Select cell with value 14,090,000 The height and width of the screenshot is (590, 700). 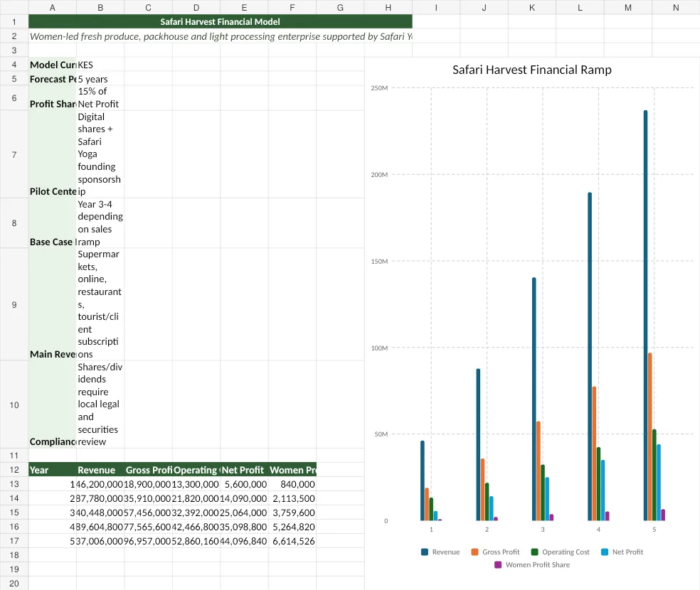[x=244, y=498]
